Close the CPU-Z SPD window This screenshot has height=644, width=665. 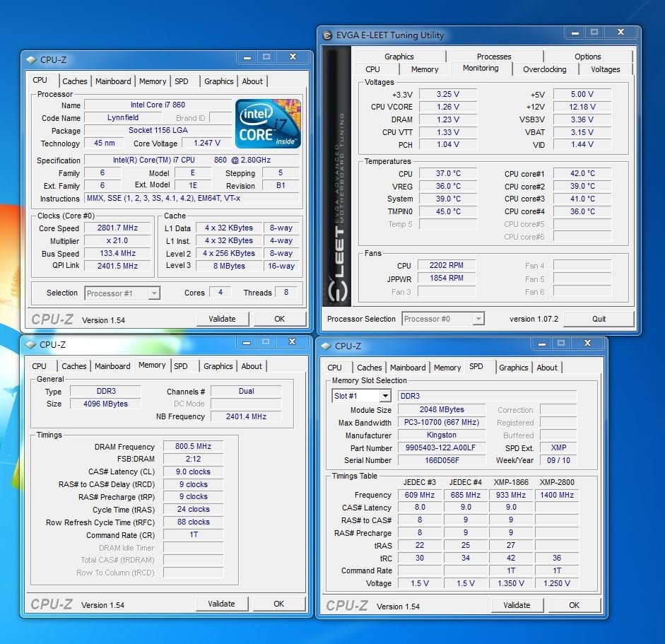(x=587, y=344)
